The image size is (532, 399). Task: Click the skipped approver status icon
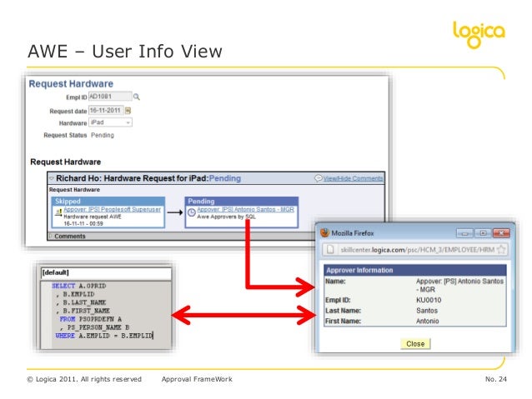58,212
